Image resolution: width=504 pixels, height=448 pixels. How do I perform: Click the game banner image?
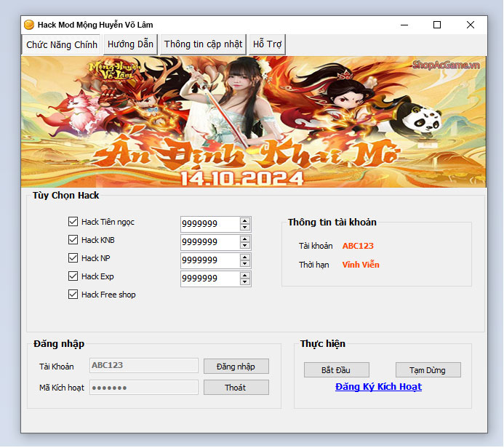(x=254, y=121)
